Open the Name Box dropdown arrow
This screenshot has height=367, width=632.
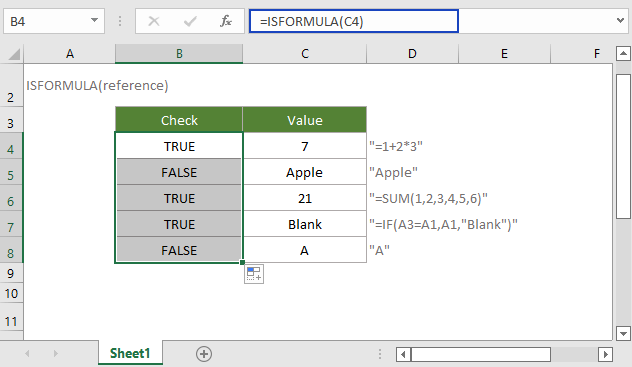point(94,20)
